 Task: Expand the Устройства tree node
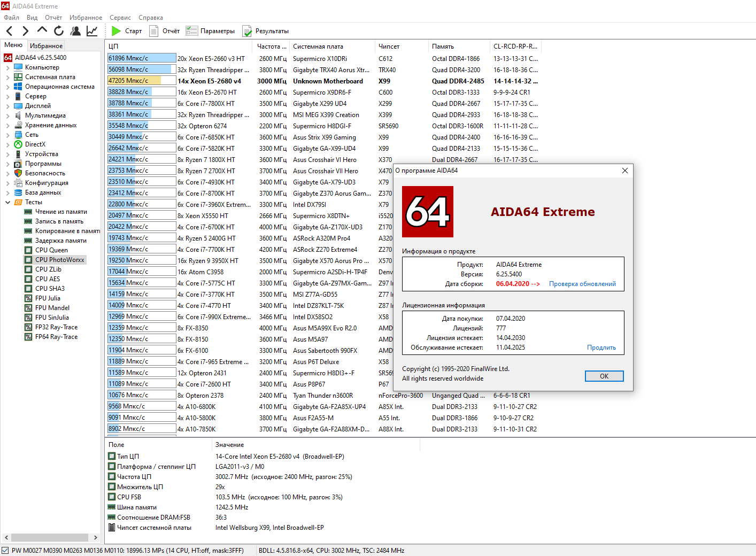click(7, 154)
